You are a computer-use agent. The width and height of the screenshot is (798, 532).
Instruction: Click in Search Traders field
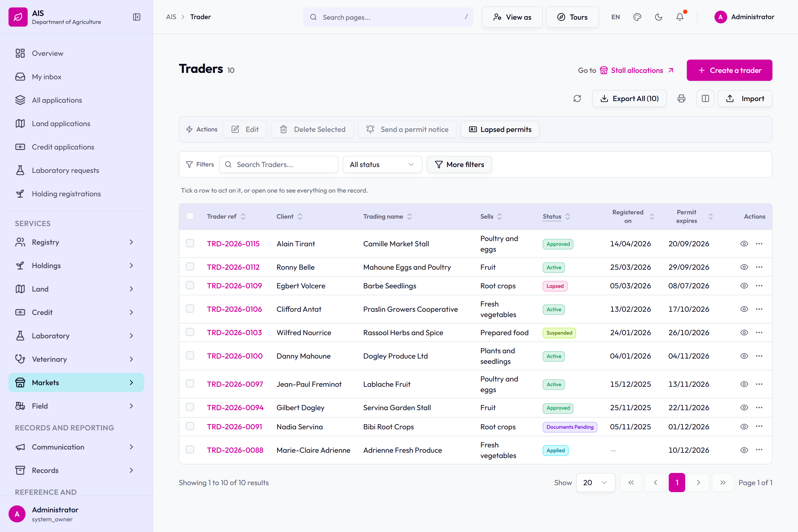279,165
